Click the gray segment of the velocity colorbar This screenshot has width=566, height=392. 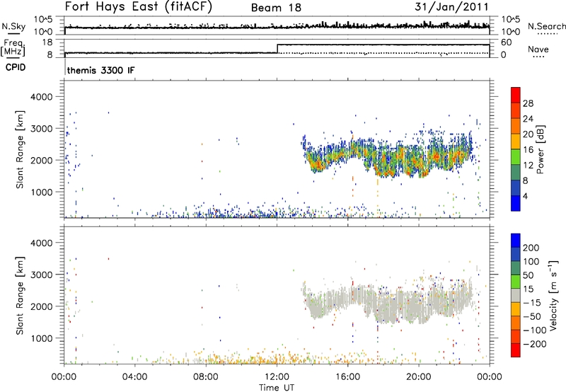[516, 295]
